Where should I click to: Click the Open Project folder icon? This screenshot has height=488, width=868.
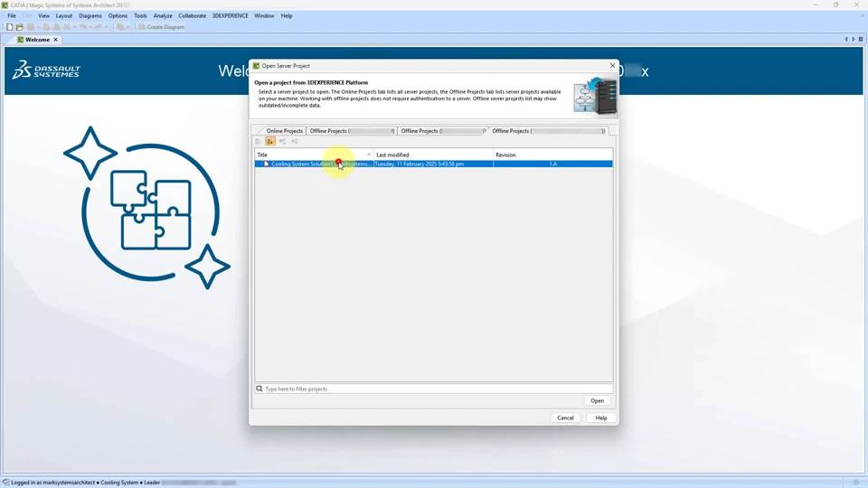tap(20, 26)
